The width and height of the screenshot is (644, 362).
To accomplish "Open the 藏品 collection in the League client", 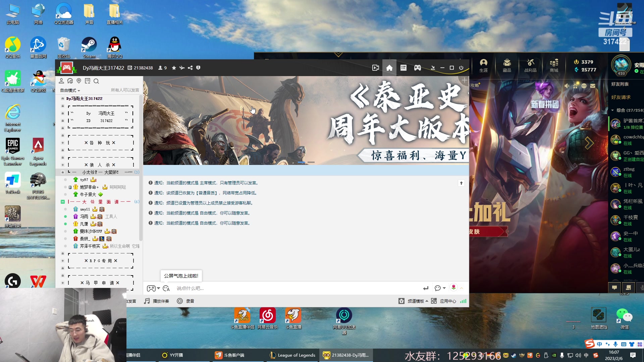I will tap(507, 66).
